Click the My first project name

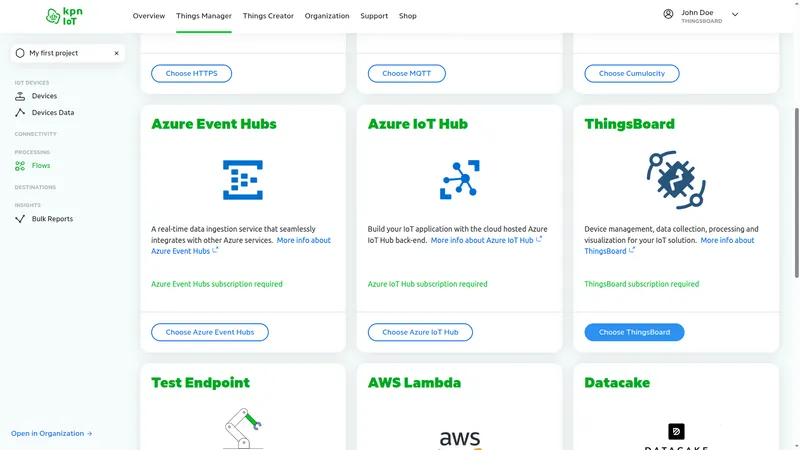click(x=54, y=53)
